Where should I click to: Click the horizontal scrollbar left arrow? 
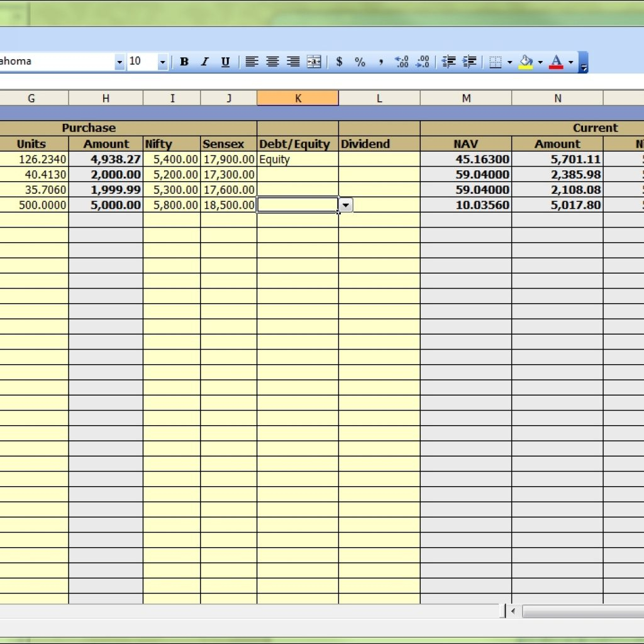point(514,611)
